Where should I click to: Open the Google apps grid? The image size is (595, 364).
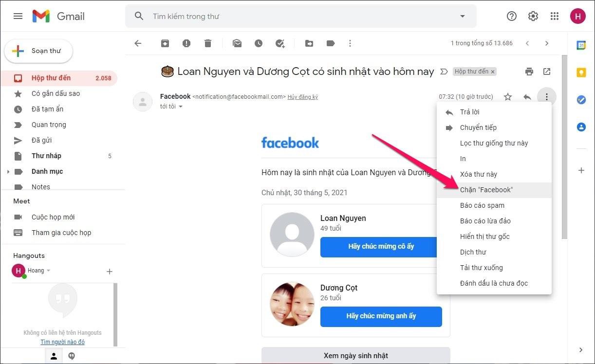[x=555, y=16]
